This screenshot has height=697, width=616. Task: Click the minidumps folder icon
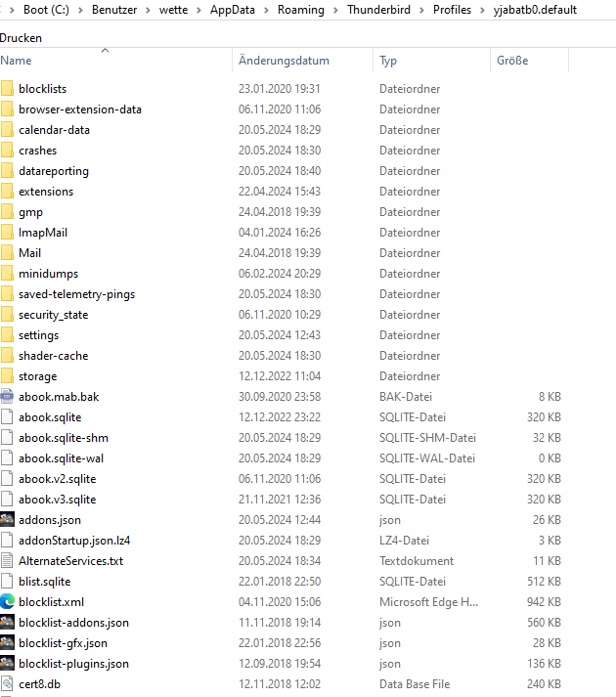[x=7, y=274]
